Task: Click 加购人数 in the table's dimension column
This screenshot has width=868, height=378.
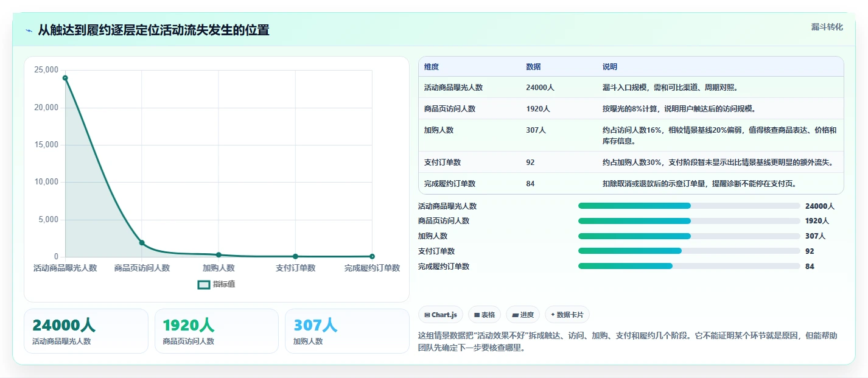Action: click(x=439, y=130)
